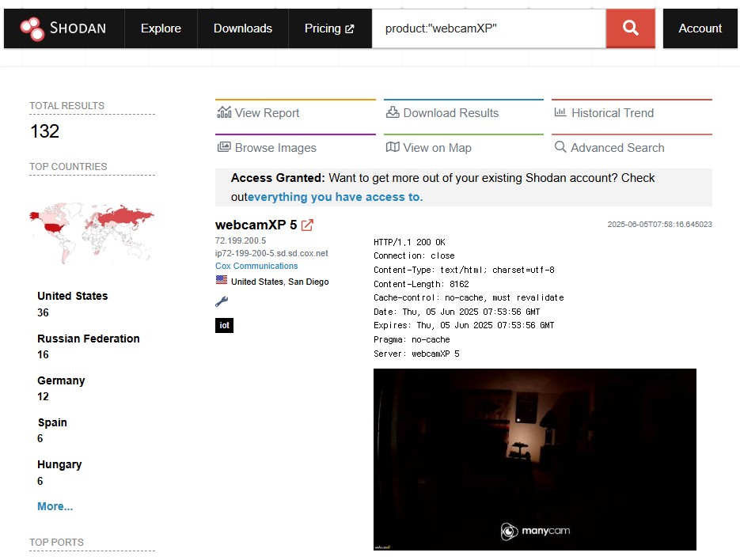Click the result timestamp 2025-06-05T07:58:16
This screenshot has height=560, width=740.
pyautogui.click(x=660, y=225)
